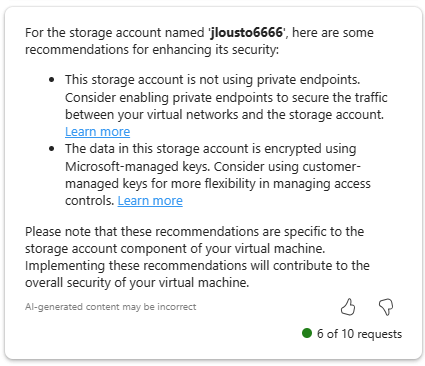
Task: Click the '6 of 10 requests' counter
Action: [359, 334]
